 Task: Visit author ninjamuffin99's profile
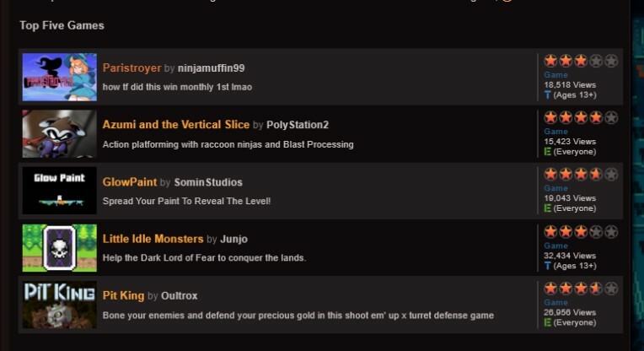click(x=211, y=67)
